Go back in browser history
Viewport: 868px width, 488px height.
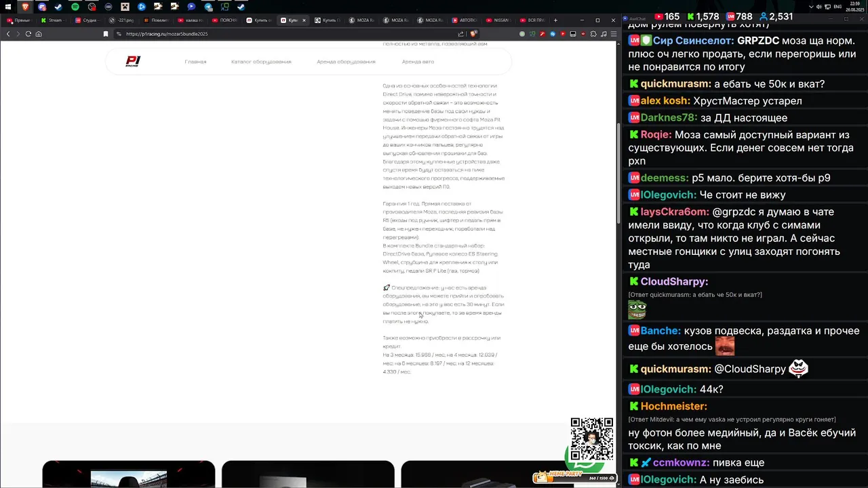pos(8,34)
